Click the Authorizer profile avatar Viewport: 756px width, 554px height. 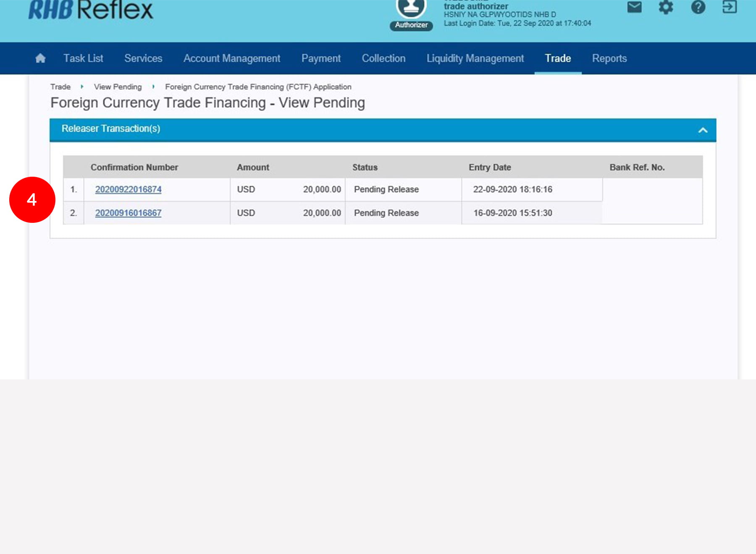point(411,9)
